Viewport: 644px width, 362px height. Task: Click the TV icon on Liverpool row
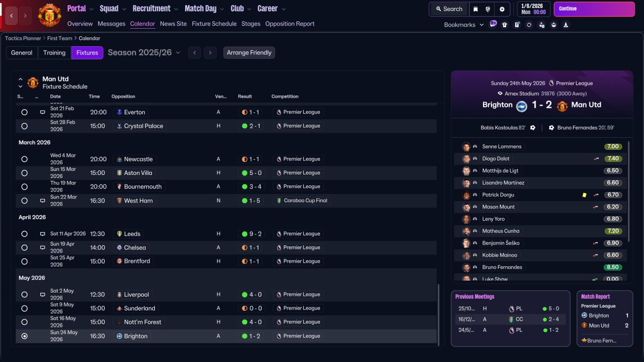(43, 295)
